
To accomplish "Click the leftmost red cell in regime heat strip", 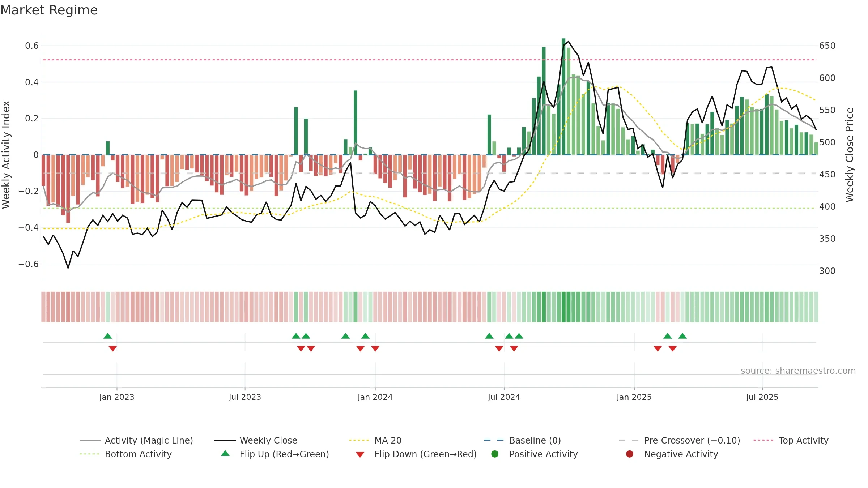I will coord(43,307).
